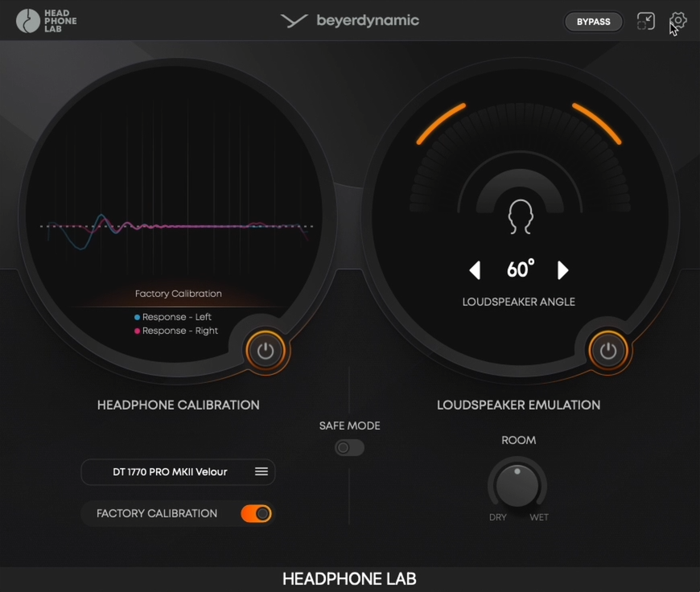Click the DRY label under Room knob

point(498,517)
